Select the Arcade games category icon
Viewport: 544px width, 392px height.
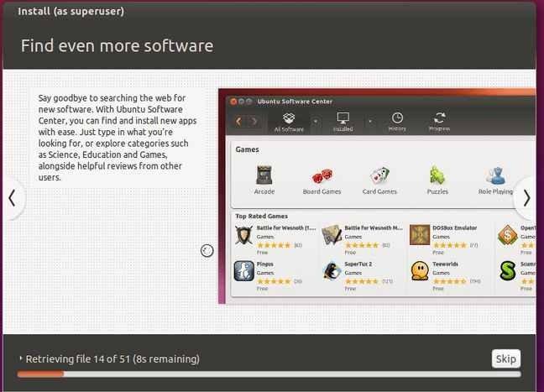tap(264, 175)
